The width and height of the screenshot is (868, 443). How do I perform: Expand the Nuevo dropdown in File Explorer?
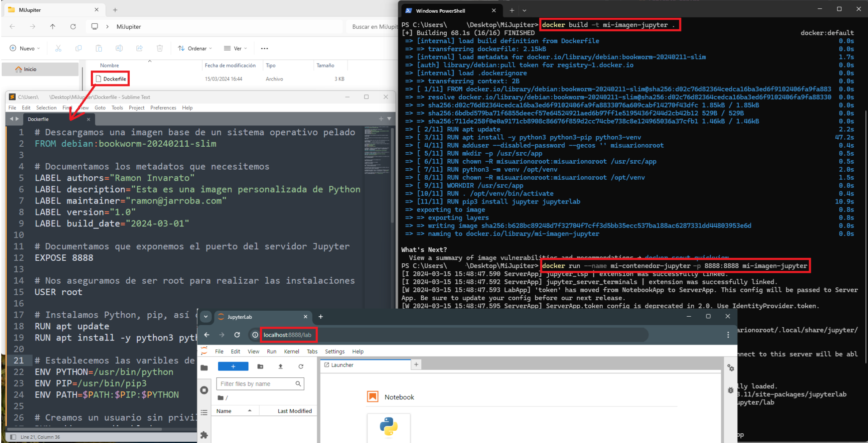coord(25,48)
